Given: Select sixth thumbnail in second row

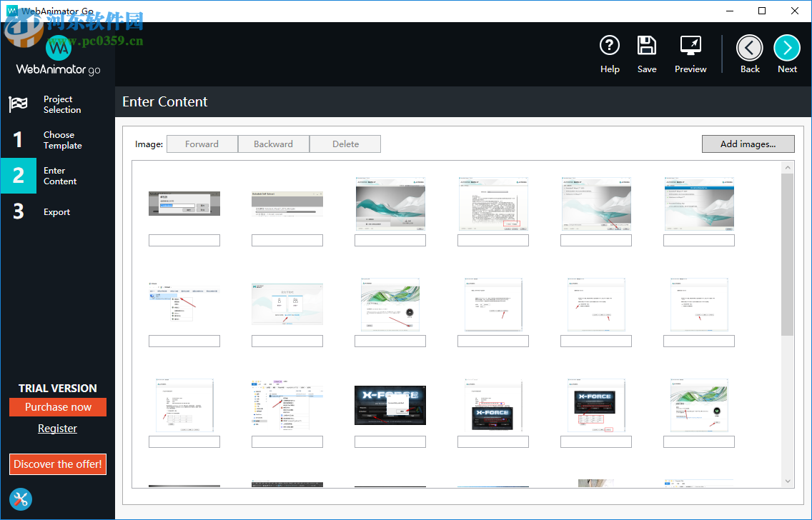Looking at the screenshot, I should tap(699, 304).
